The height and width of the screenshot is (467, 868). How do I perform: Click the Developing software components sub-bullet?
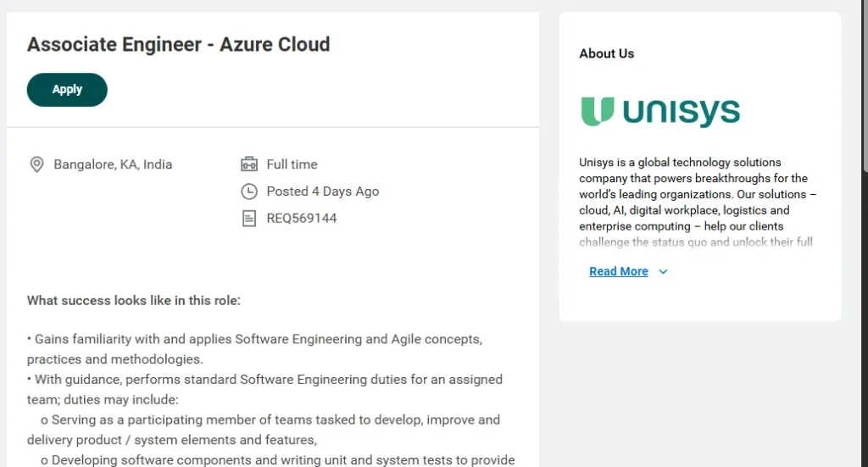pyautogui.click(x=280, y=459)
